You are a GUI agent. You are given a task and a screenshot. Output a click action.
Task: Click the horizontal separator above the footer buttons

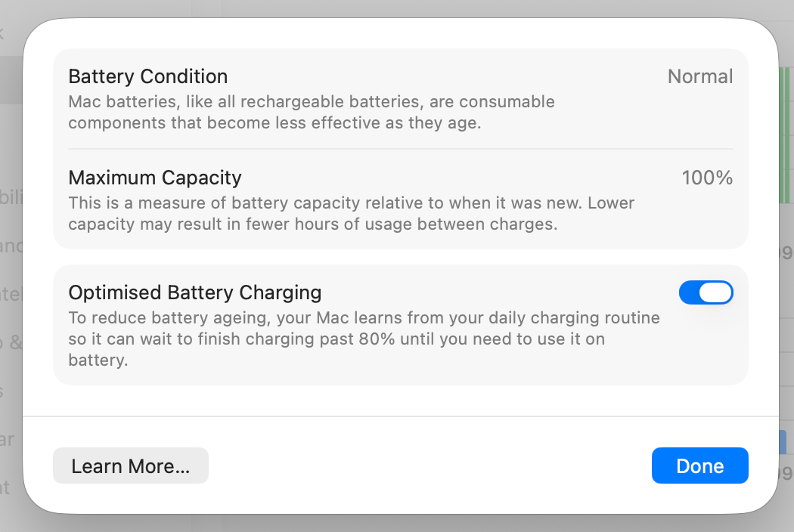coord(401,416)
